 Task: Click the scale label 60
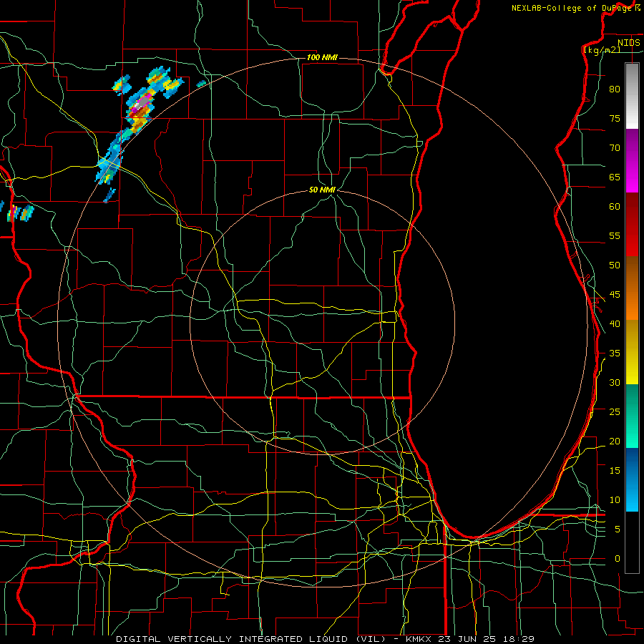(x=615, y=207)
